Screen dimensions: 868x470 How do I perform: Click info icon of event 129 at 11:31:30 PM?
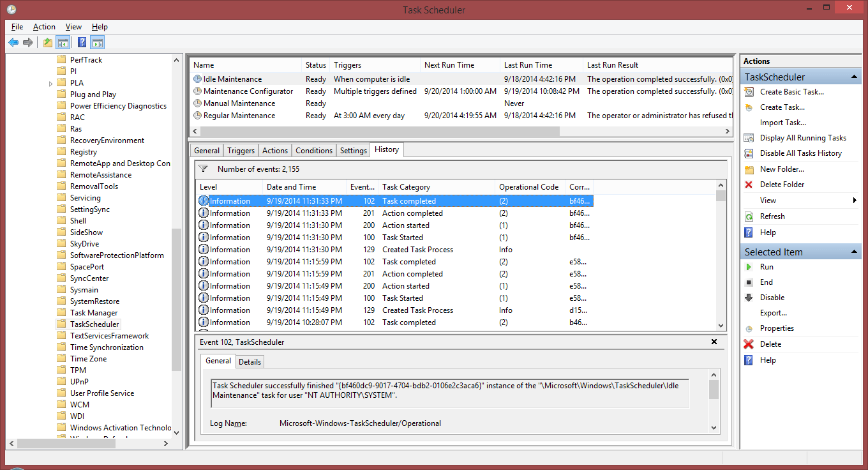[x=204, y=250]
